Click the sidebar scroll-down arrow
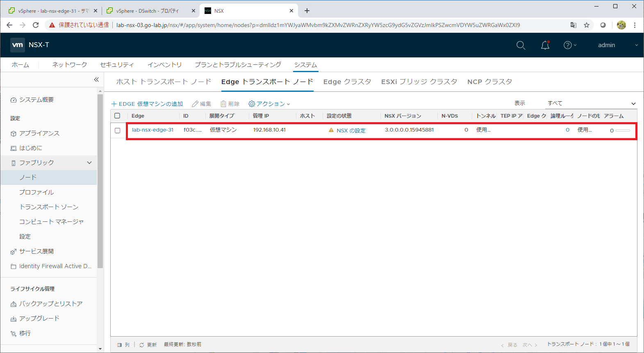The width and height of the screenshot is (644, 353). (x=100, y=349)
